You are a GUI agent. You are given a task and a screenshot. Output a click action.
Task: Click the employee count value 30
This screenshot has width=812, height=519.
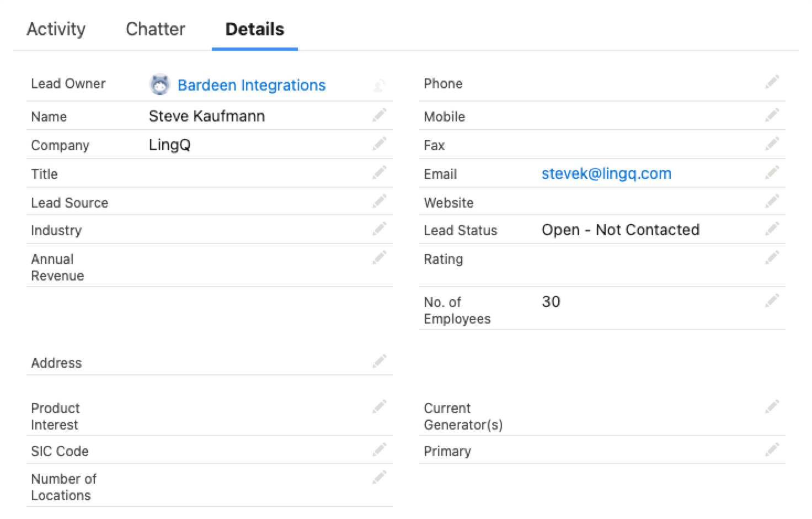[551, 301]
